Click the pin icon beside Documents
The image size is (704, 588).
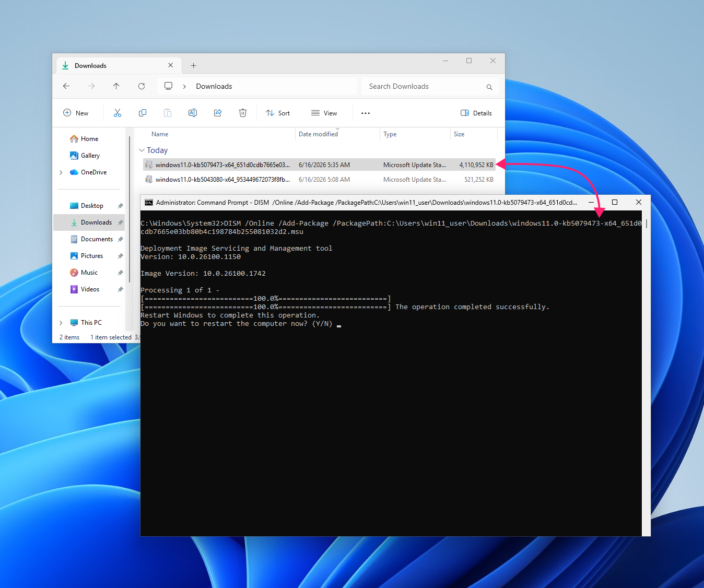pos(120,239)
